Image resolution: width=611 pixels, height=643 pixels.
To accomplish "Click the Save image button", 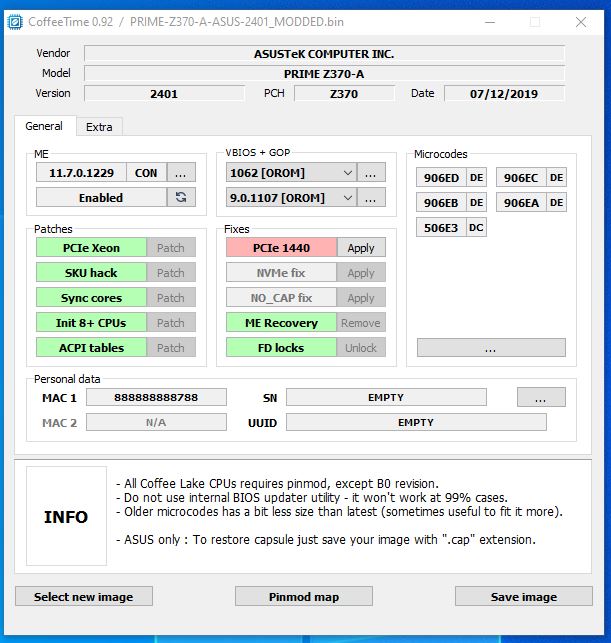I will pos(524,596).
